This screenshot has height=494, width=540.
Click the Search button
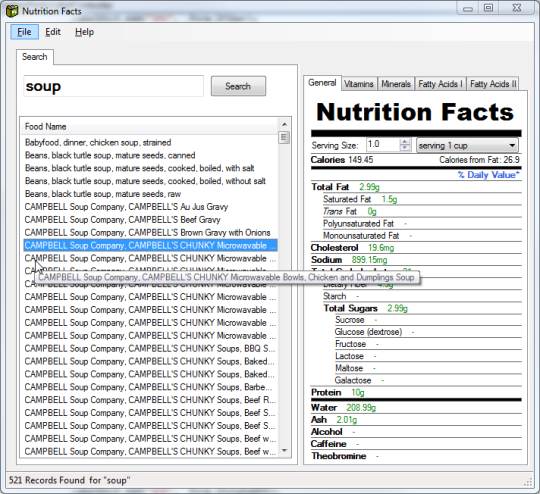click(238, 86)
